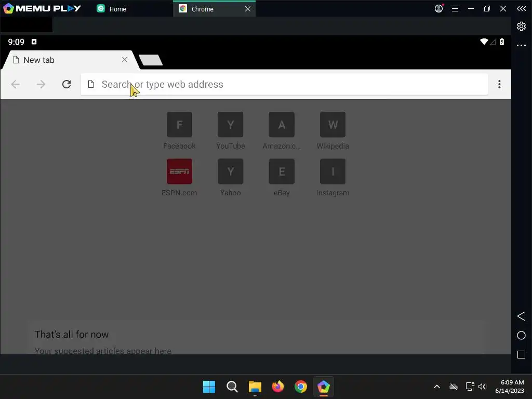Show hidden system tray icons
Screen dimensions: 532x399
coord(437,387)
